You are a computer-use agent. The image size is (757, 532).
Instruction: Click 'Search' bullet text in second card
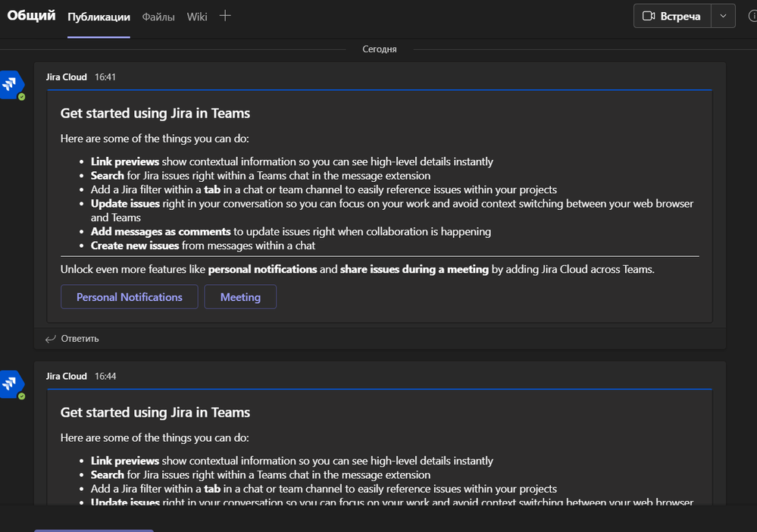(x=261, y=474)
